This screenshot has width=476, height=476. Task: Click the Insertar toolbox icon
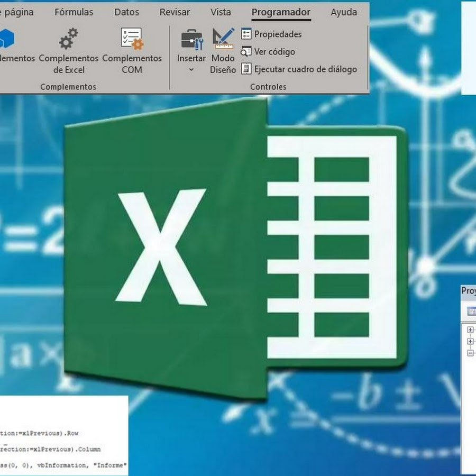(191, 40)
